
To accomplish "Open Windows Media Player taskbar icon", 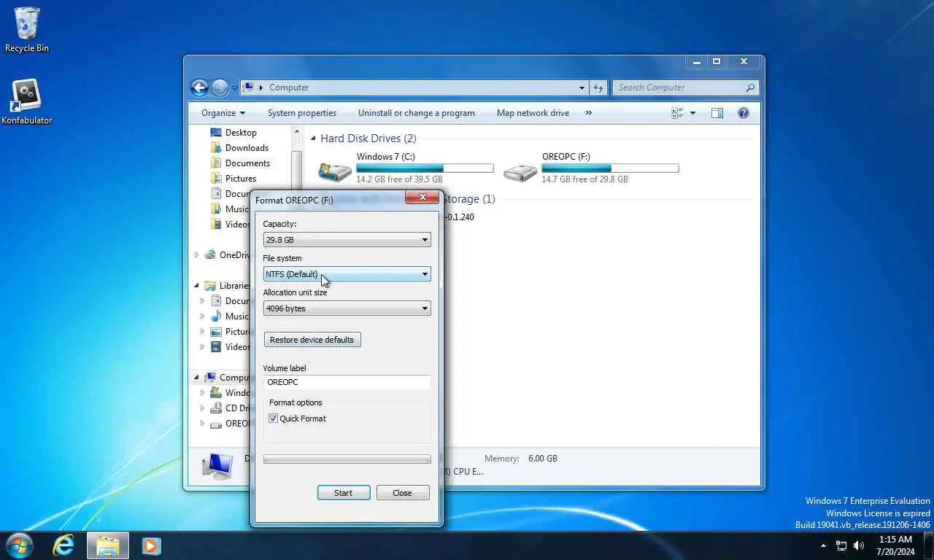I will (x=151, y=545).
